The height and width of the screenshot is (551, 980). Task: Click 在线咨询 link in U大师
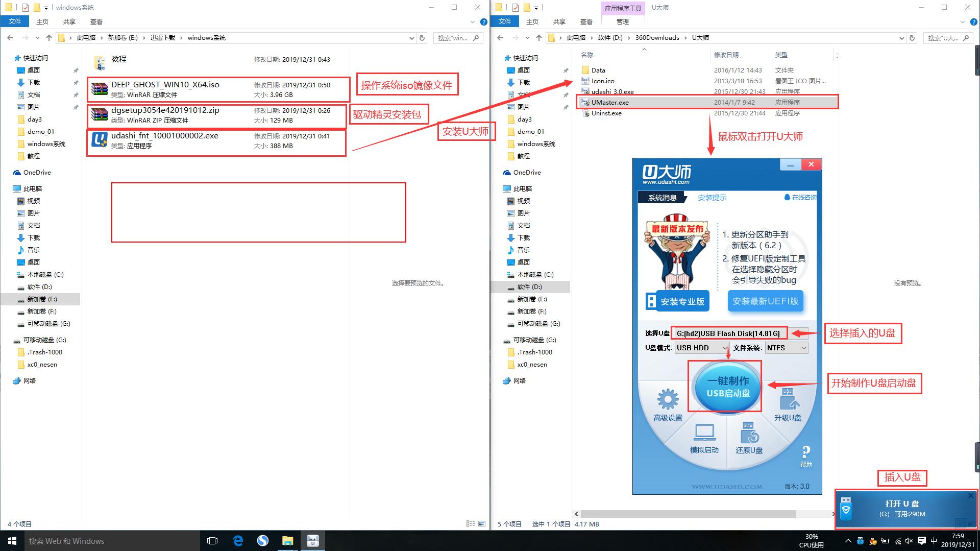(800, 197)
